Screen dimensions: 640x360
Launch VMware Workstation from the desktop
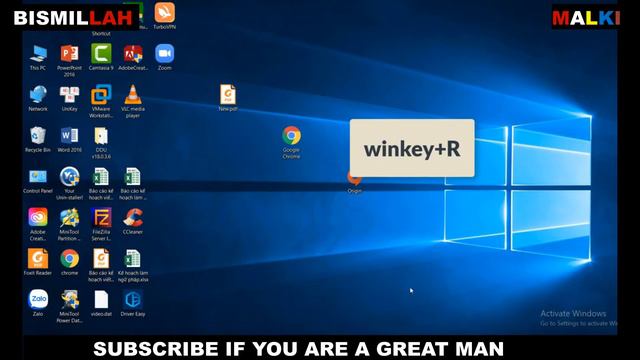[101, 95]
